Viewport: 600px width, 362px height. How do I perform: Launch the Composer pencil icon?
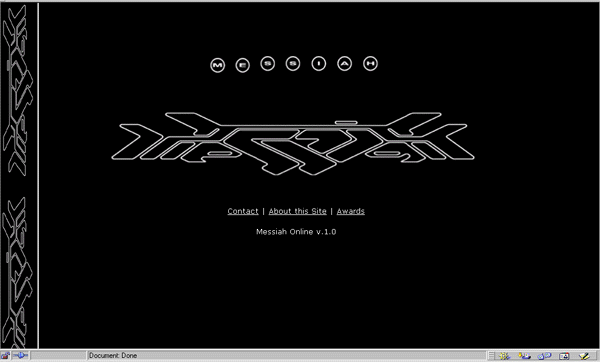[584, 356]
